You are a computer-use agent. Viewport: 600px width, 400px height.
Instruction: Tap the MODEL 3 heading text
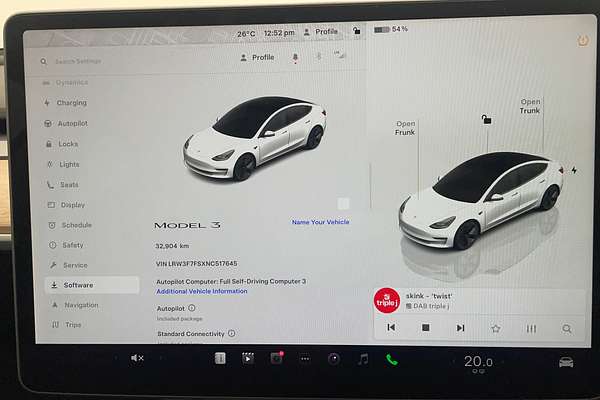point(187,225)
